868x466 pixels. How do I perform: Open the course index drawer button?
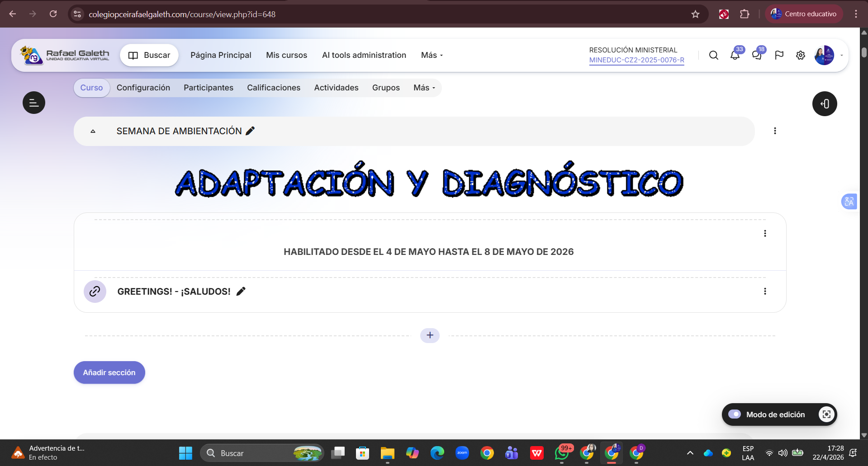click(x=34, y=103)
